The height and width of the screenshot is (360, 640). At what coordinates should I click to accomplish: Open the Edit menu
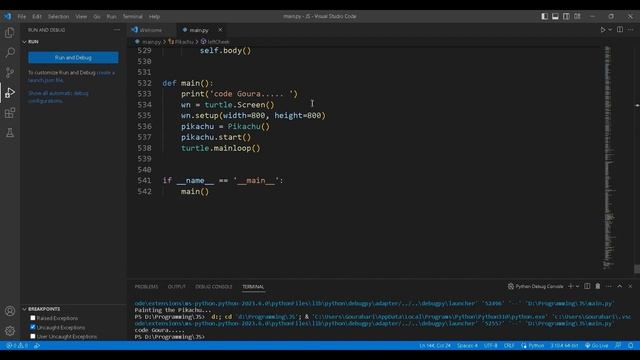(37, 16)
